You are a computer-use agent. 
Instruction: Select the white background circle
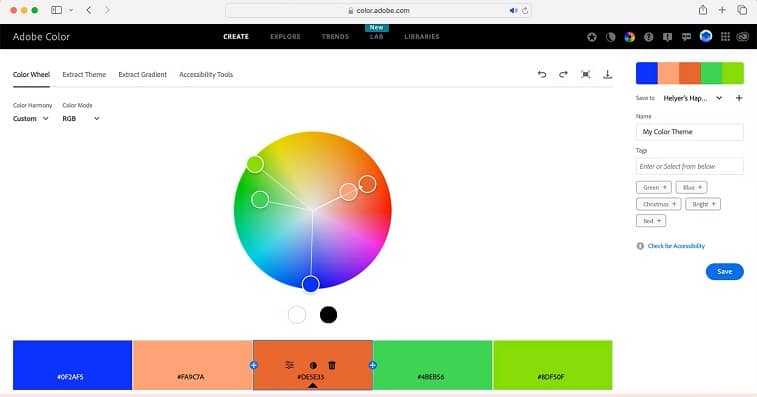click(x=297, y=315)
